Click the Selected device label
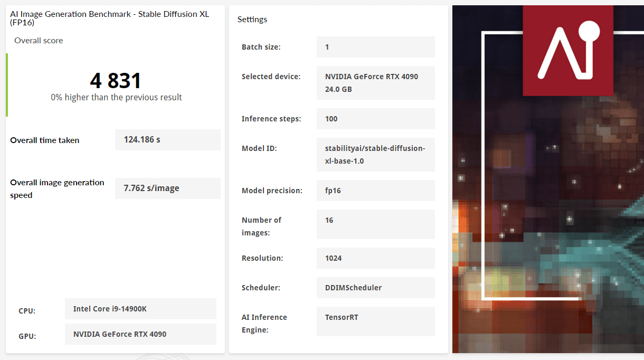This screenshot has height=360, width=644. tap(271, 77)
